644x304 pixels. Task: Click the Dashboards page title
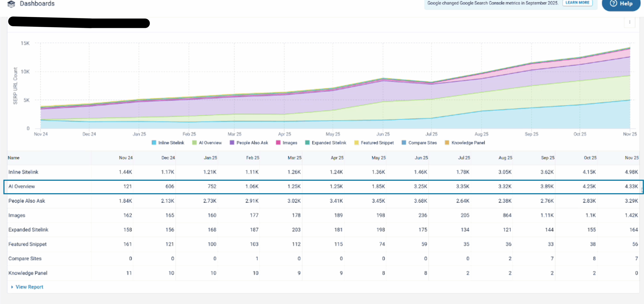[37, 4]
